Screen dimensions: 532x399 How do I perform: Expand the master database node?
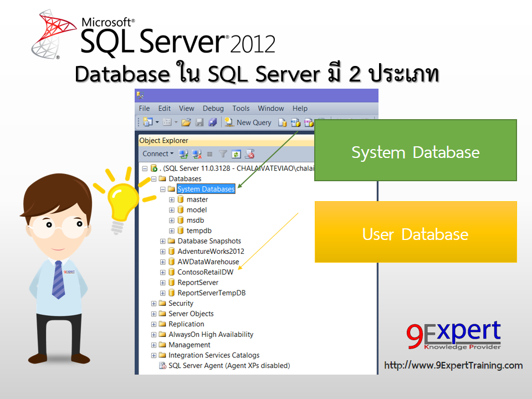coord(171,199)
